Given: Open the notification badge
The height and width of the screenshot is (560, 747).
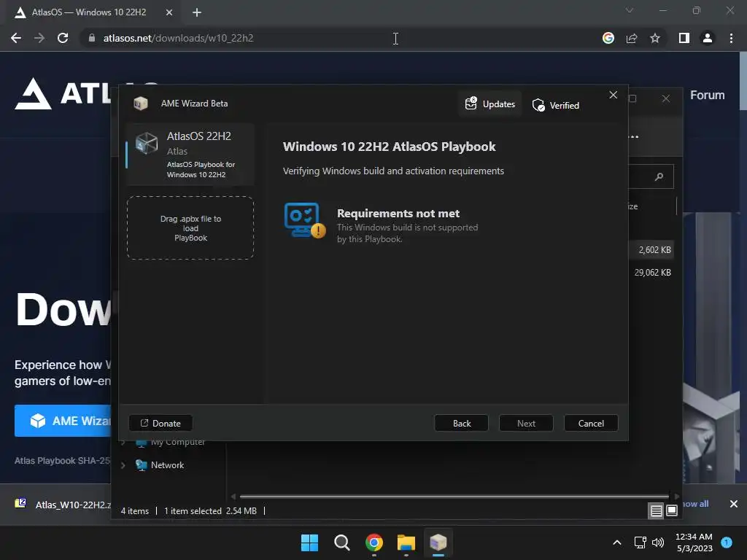Looking at the screenshot, I should [x=727, y=542].
